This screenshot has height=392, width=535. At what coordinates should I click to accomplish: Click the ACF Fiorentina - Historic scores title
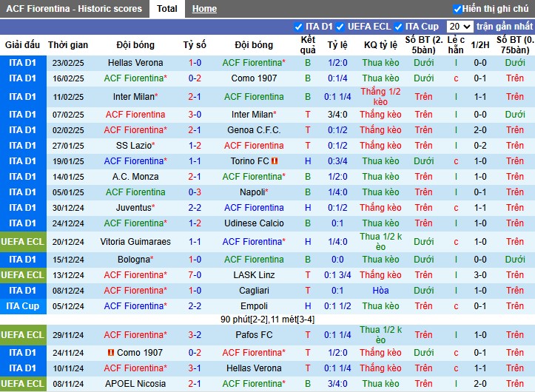[74, 9]
